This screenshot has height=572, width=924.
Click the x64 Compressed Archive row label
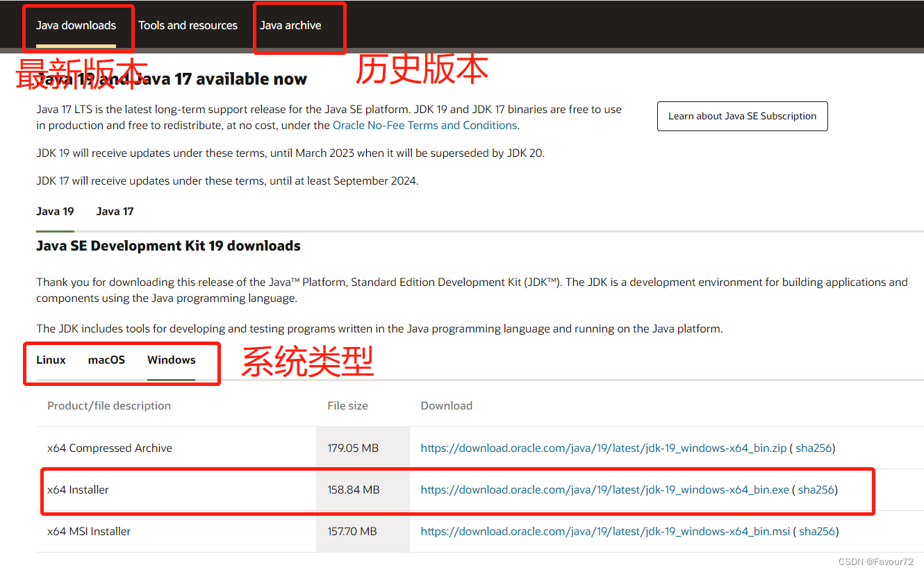tap(110, 448)
